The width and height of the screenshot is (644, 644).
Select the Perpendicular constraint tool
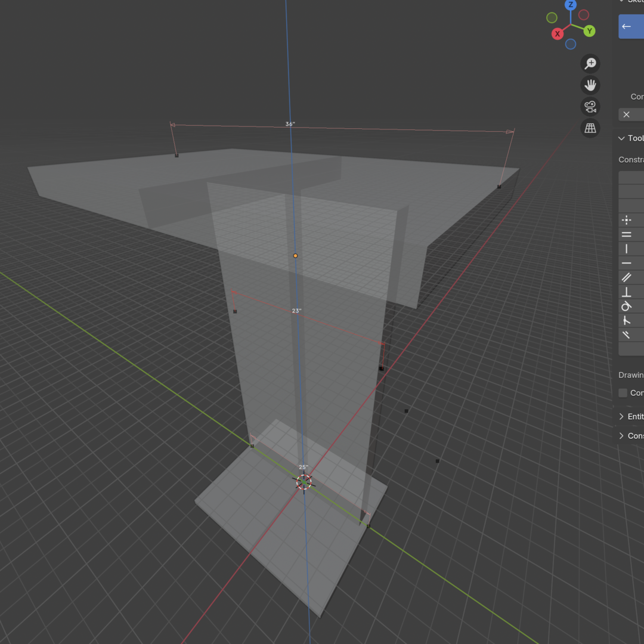coord(627,292)
